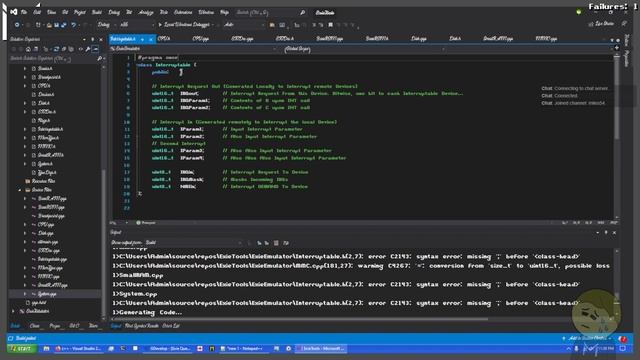Select System.cpp in Solution Explorer tree
The image size is (640, 360).
click(47, 294)
